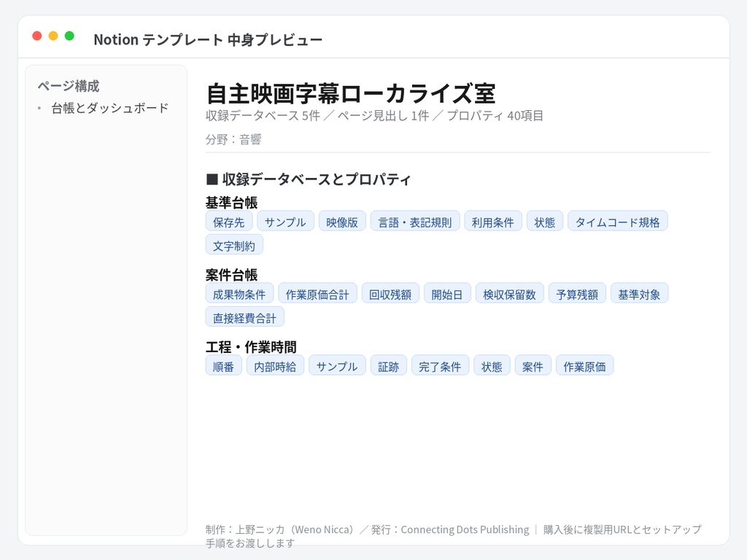Select the 基準対象 property tag

[x=639, y=293]
